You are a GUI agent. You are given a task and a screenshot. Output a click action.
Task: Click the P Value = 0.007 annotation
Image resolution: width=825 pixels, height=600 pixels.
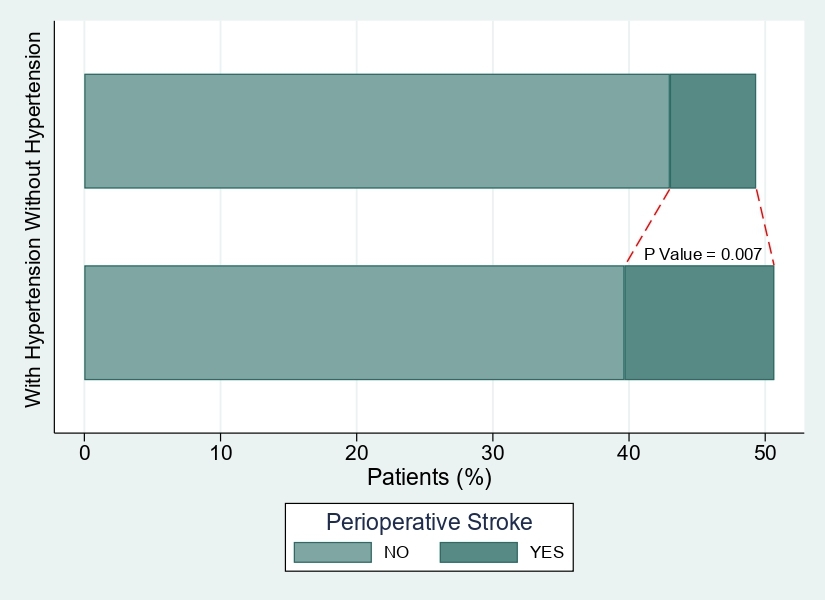tap(703, 254)
